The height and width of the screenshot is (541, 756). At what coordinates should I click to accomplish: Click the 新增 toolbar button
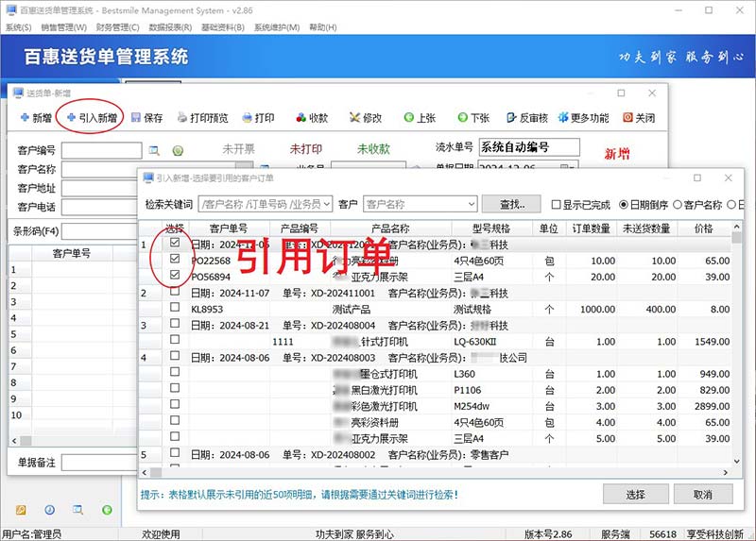[x=36, y=117]
